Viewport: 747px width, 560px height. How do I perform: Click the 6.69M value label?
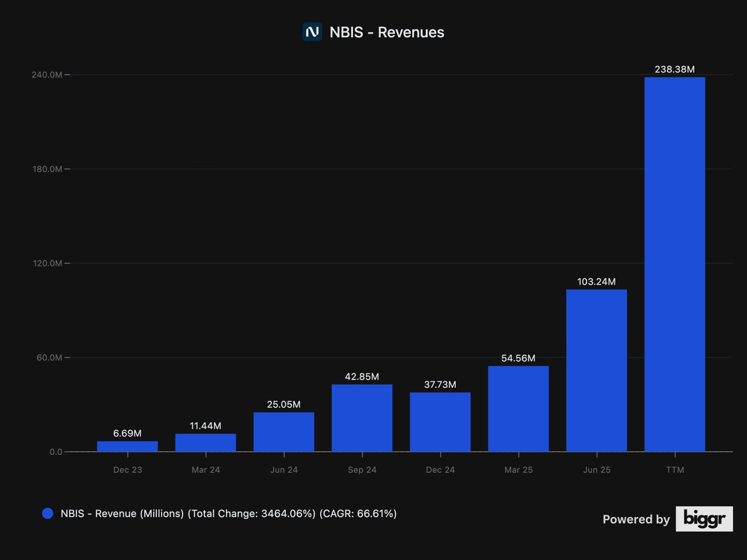[128, 433]
